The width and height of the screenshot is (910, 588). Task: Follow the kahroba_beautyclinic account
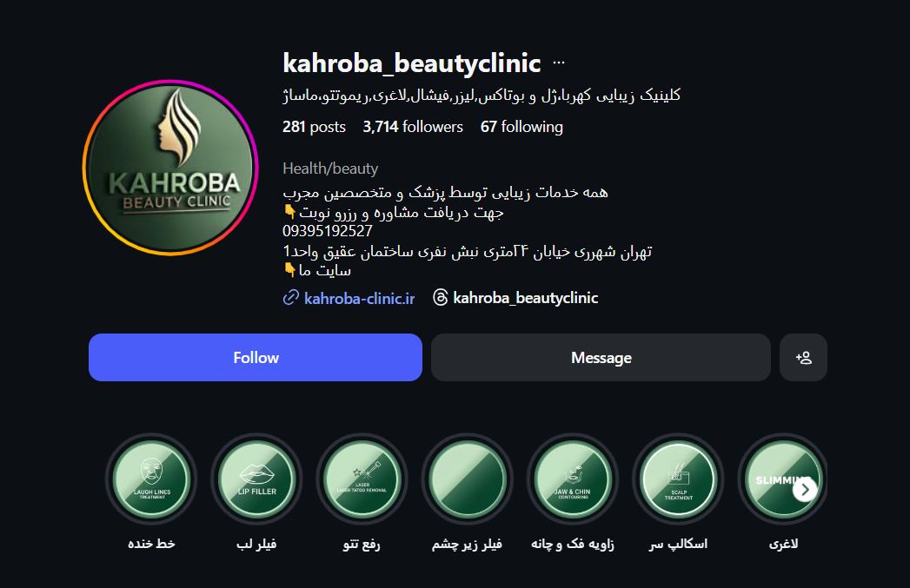coord(256,357)
